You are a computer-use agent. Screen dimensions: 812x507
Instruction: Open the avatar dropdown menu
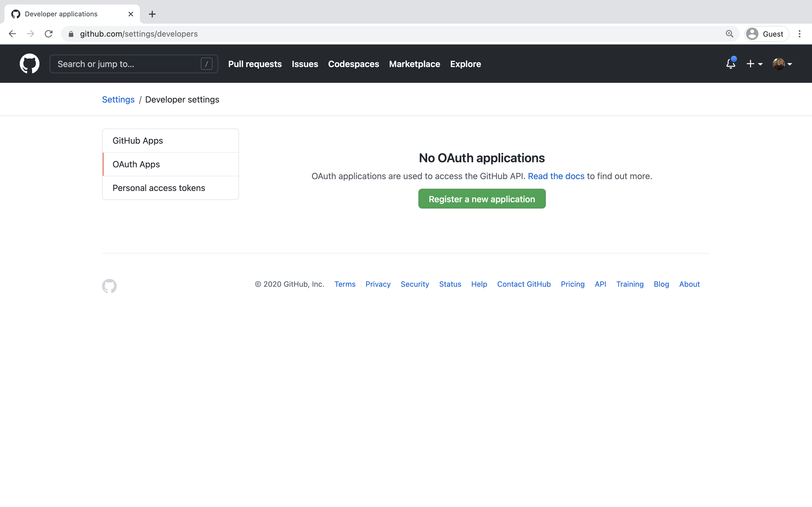tap(789, 64)
